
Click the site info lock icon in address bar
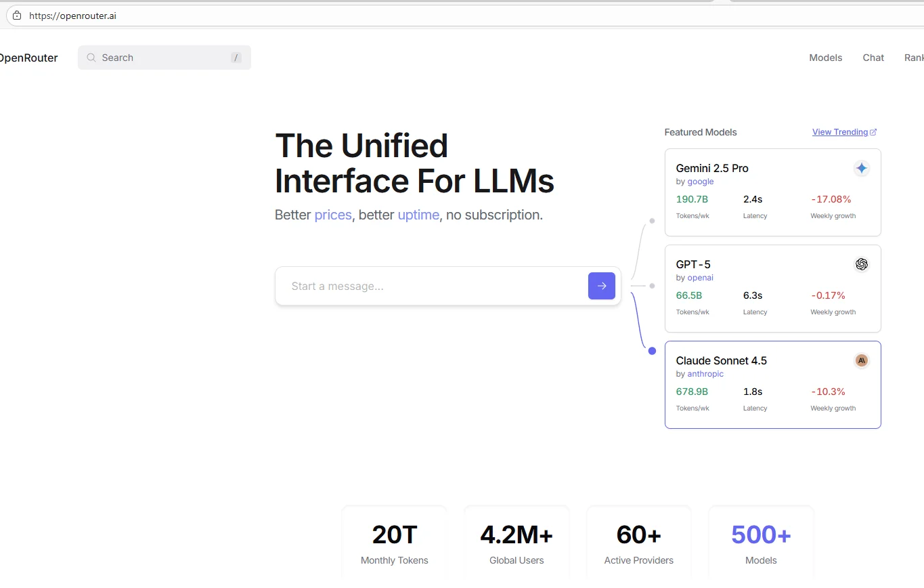[17, 16]
